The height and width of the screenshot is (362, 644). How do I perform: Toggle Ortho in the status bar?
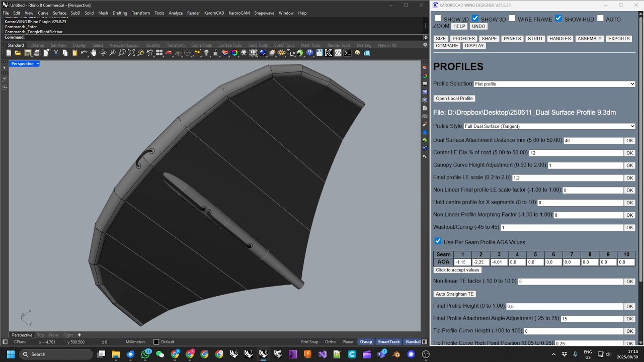(x=330, y=342)
